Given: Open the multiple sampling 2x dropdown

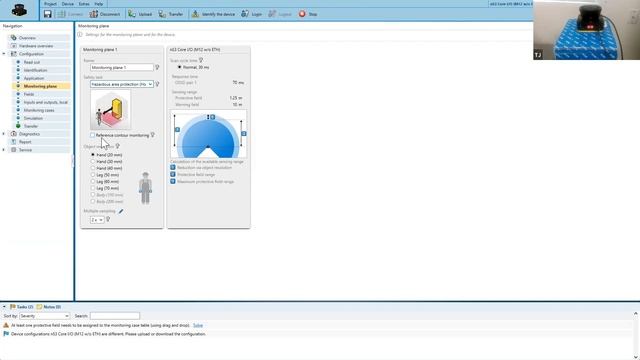Looking at the screenshot, I should [97, 220].
